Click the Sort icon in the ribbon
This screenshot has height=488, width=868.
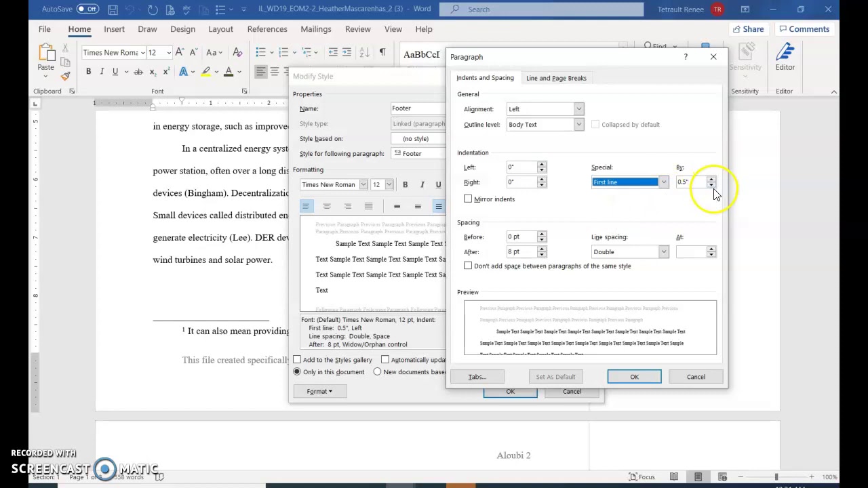(364, 52)
